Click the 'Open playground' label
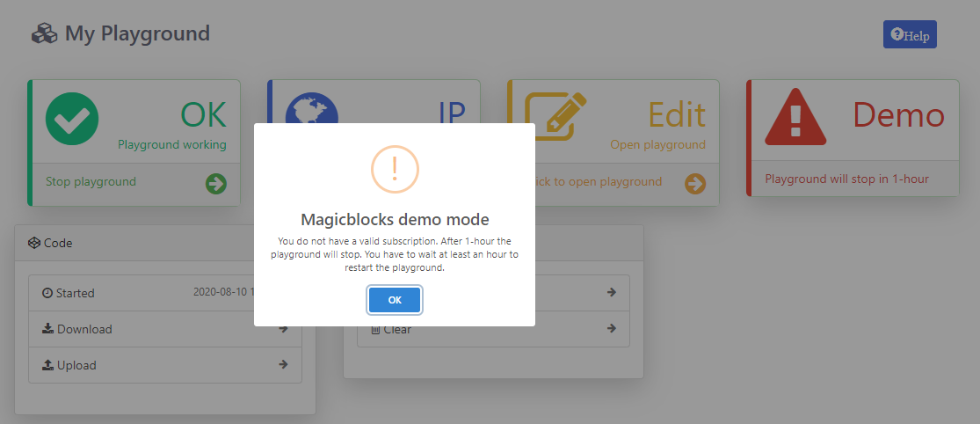Viewport: 980px width, 424px height. click(x=657, y=144)
